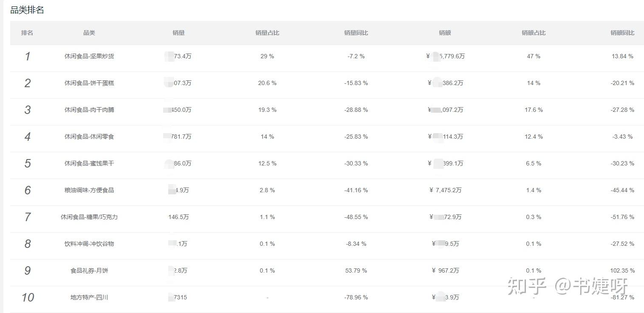The image size is (644, 313).
Task: Open the 粮油调味-方便食品 category
Action: coord(89,190)
